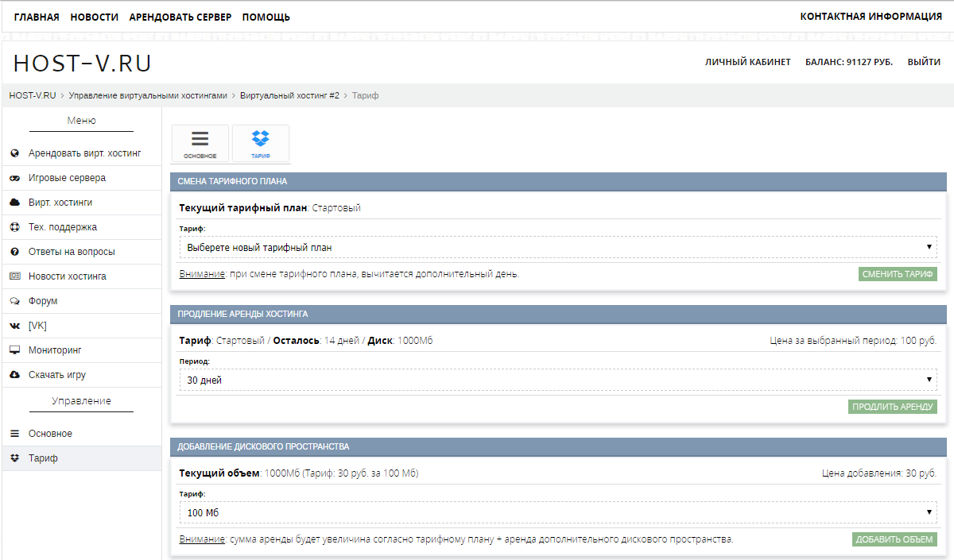Click the Выйти logout link

[924, 62]
